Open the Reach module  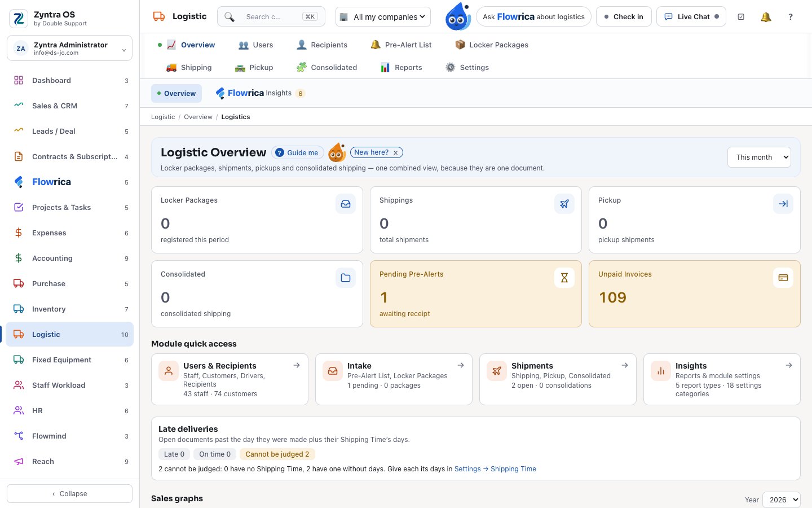point(69,461)
